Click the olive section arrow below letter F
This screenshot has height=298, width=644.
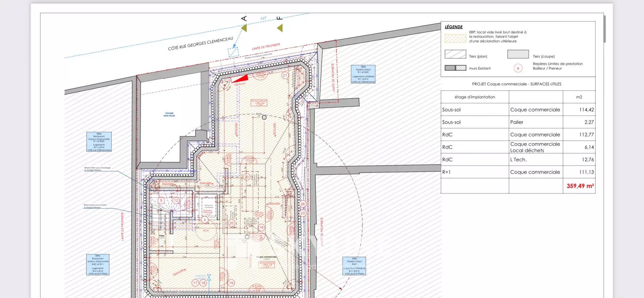280,28
